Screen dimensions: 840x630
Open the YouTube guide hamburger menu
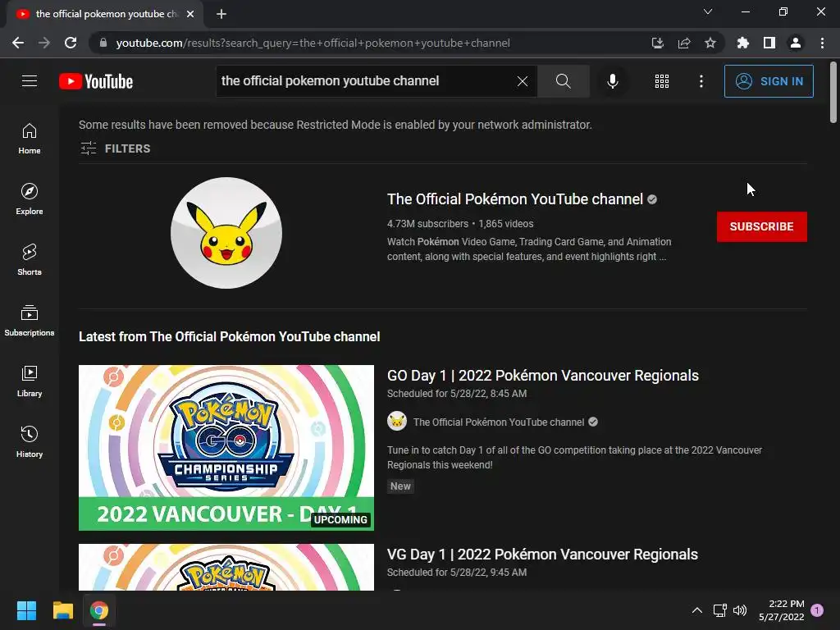[x=30, y=81]
